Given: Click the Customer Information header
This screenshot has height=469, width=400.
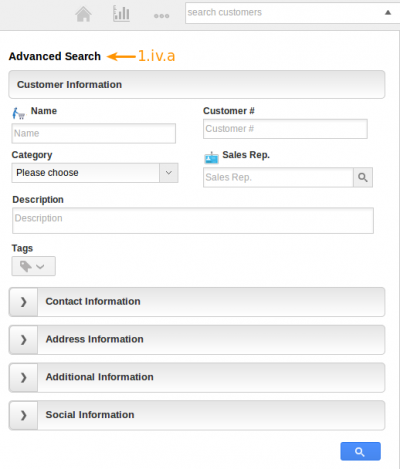Looking at the screenshot, I should tap(197, 85).
